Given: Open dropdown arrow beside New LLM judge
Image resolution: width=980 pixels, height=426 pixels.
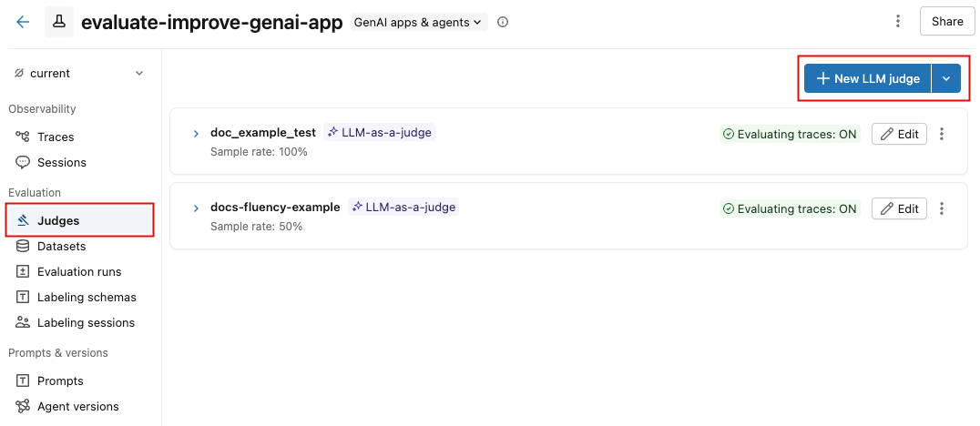Looking at the screenshot, I should point(946,79).
